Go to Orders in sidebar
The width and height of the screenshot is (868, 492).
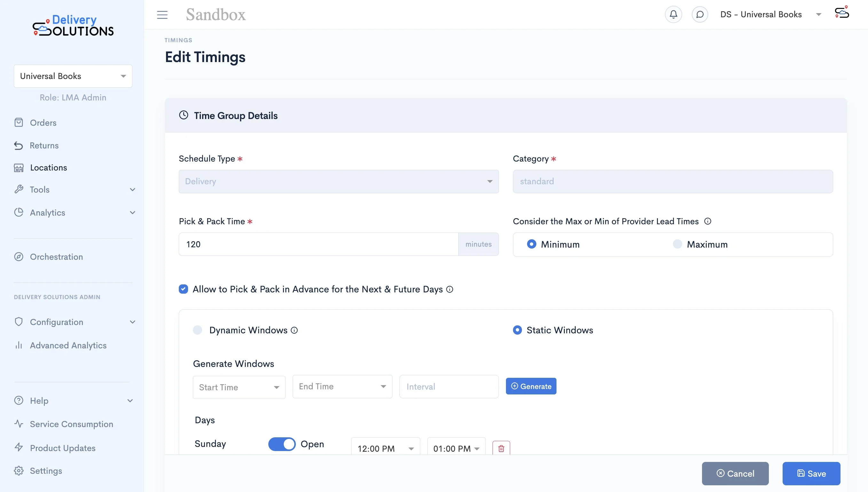pos(43,122)
